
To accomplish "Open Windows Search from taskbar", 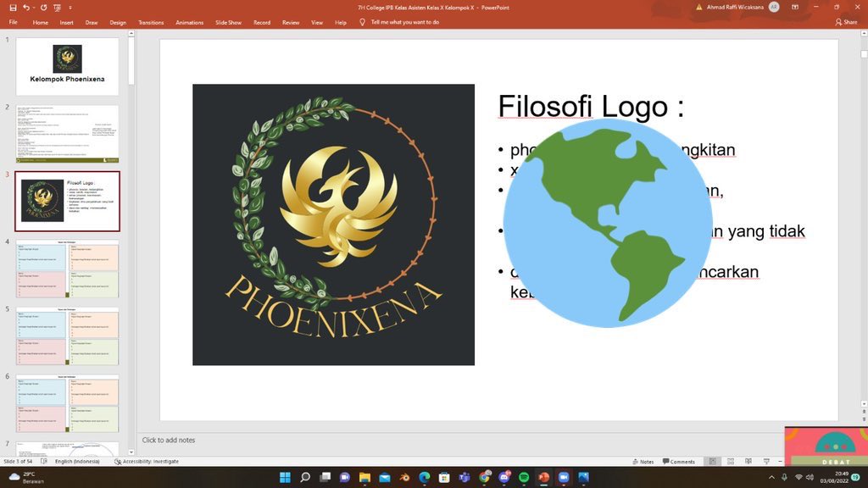I will coord(305,477).
